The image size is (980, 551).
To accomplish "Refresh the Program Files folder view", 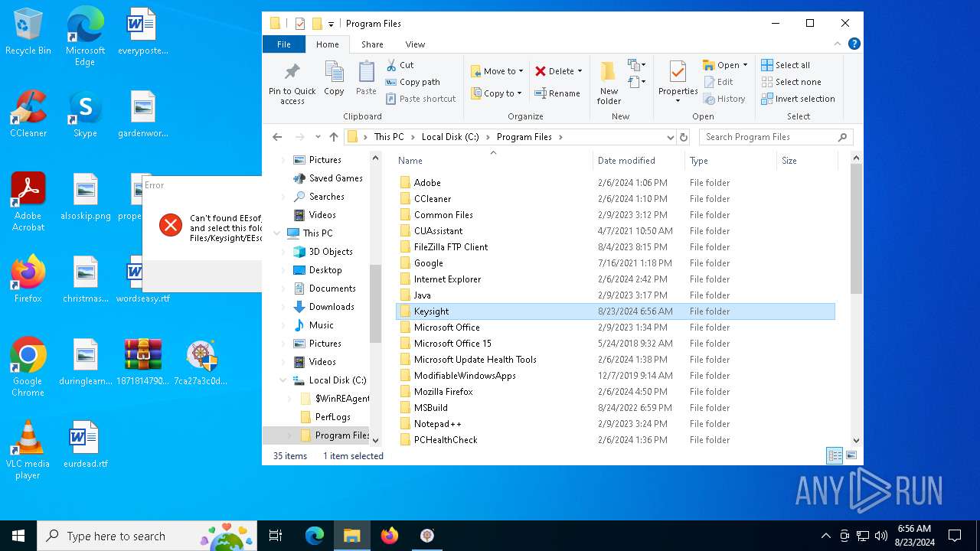I will point(684,137).
